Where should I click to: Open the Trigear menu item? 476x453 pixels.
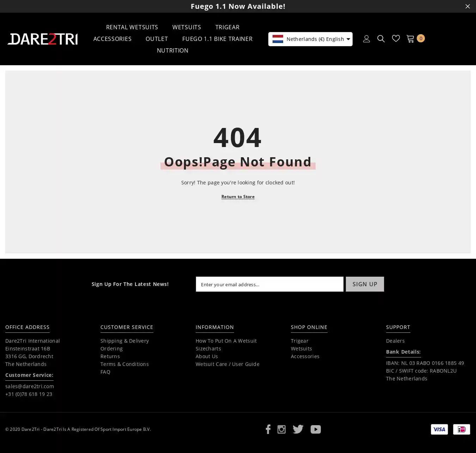coord(227,27)
